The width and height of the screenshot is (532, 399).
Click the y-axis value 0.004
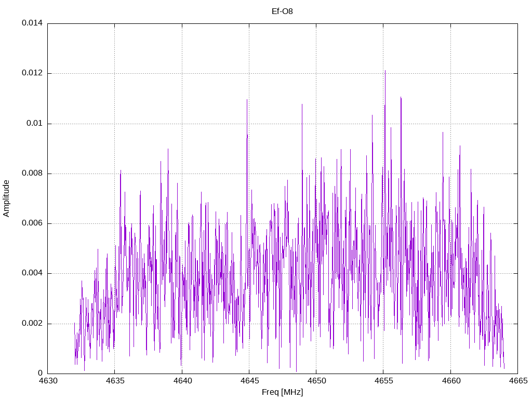[32, 273]
